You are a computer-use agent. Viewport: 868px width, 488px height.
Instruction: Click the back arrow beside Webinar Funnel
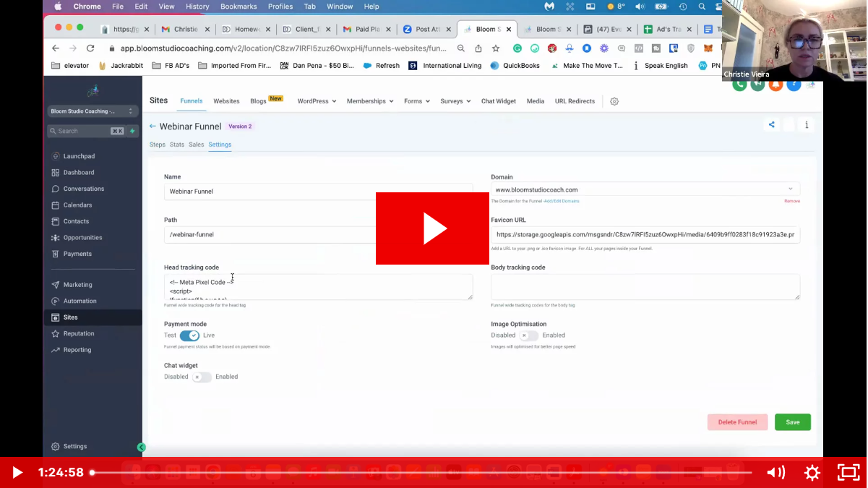pos(152,127)
